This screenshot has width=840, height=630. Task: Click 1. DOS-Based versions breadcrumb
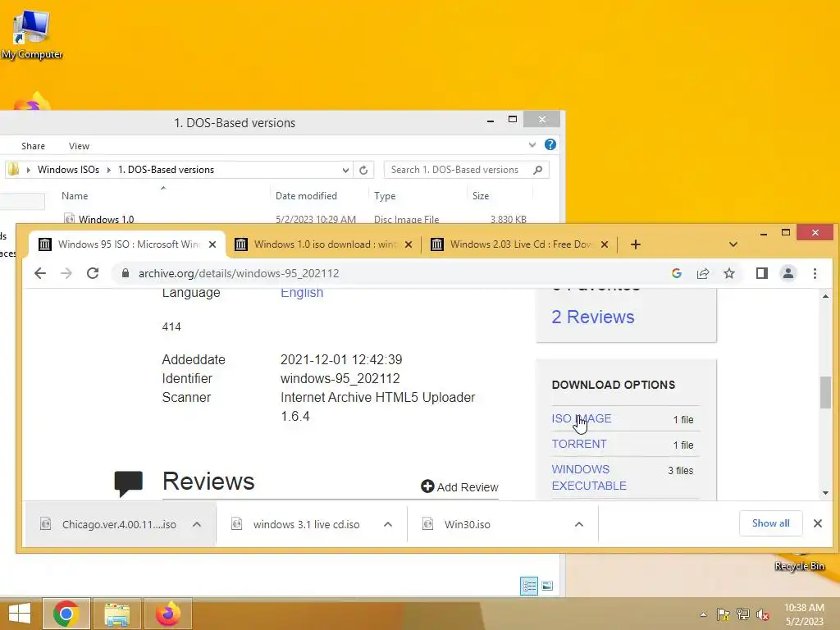click(x=166, y=170)
